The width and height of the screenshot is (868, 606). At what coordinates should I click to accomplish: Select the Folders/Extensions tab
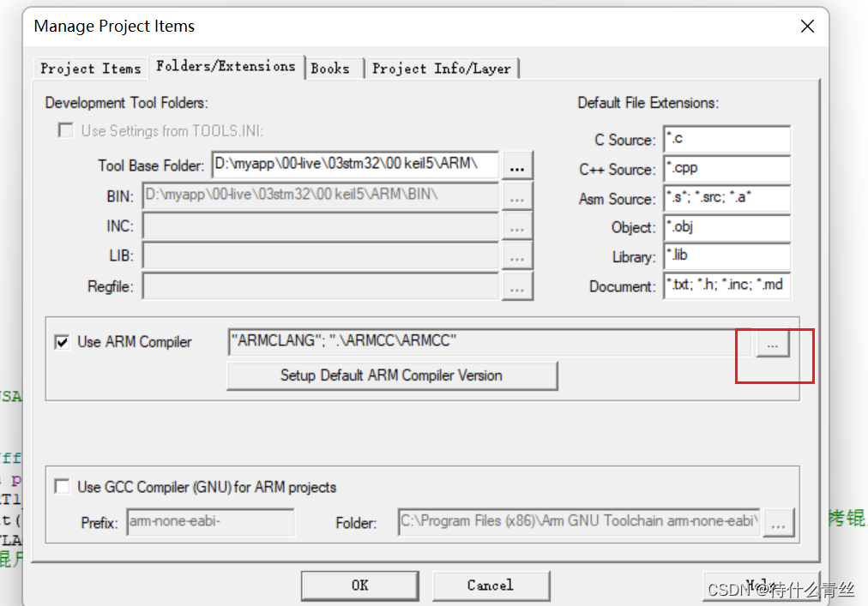[226, 66]
